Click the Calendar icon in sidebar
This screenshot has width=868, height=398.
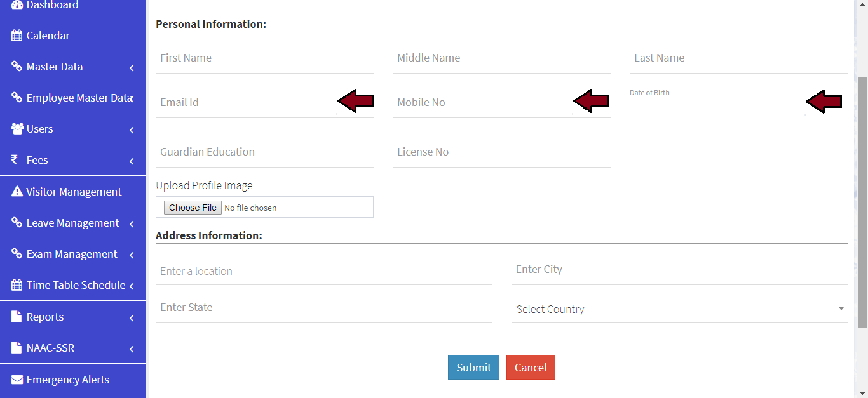tap(17, 36)
